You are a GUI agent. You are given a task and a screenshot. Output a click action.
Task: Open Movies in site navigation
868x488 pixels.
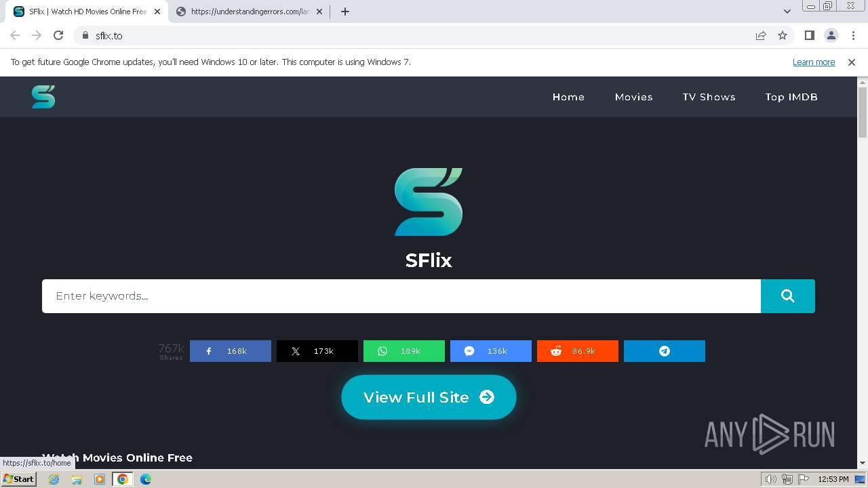click(x=633, y=97)
